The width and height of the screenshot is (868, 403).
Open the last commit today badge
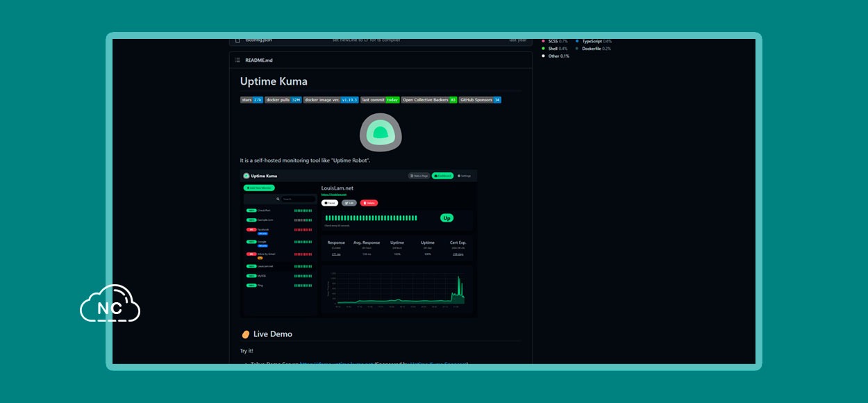pos(381,100)
